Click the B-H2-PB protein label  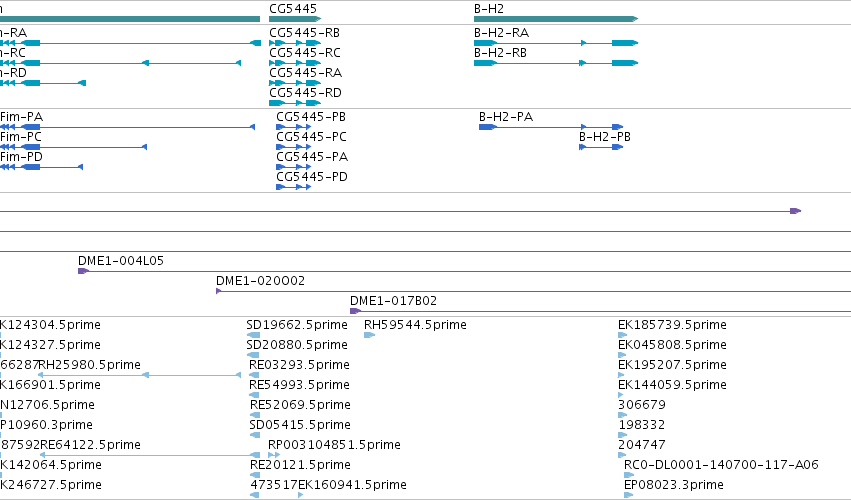pyautogui.click(x=605, y=137)
